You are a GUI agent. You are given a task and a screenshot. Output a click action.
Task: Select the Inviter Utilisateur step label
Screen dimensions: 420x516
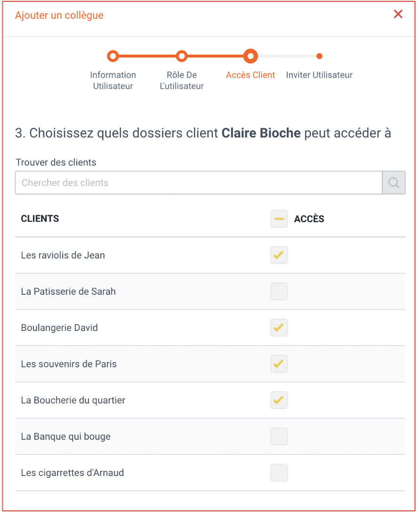(x=319, y=75)
